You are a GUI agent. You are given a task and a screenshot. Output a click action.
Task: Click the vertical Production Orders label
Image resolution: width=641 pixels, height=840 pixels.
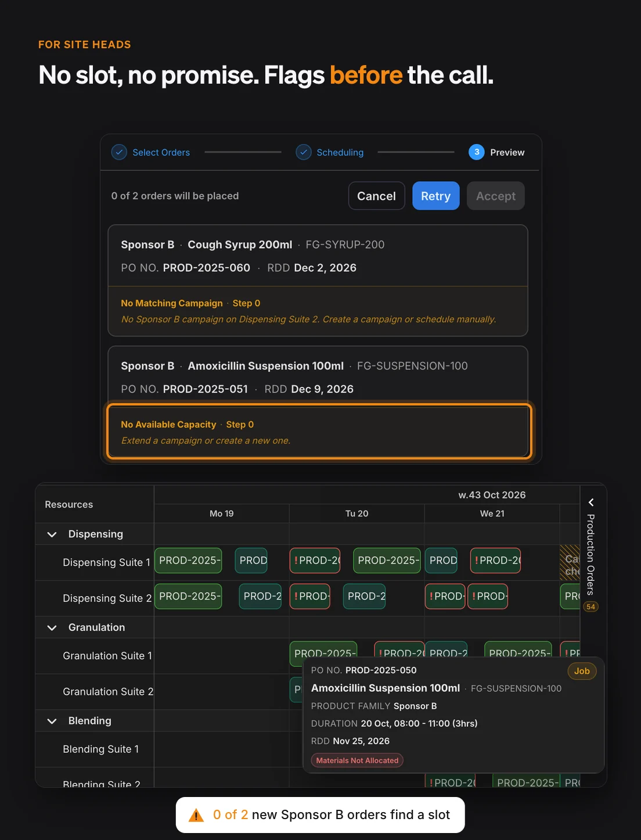click(x=590, y=555)
